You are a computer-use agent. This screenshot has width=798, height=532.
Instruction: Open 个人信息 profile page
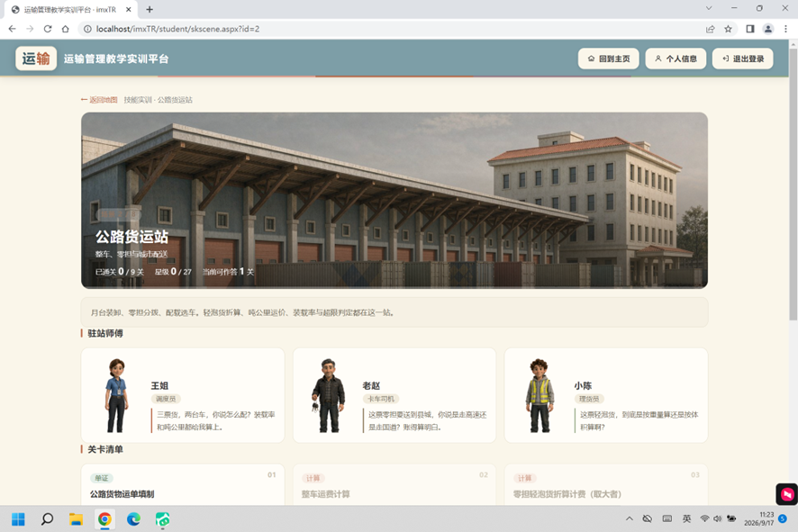(x=676, y=59)
